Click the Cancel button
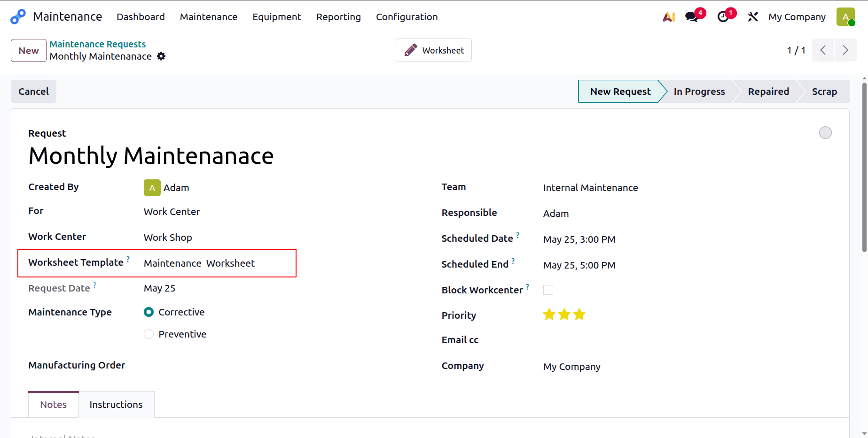The height and width of the screenshot is (438, 868). [33, 92]
